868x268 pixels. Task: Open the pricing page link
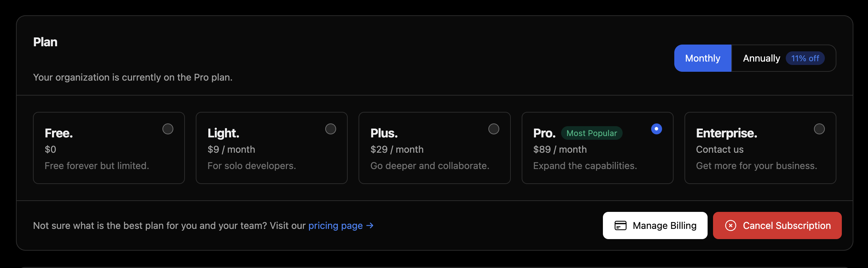pyautogui.click(x=335, y=225)
